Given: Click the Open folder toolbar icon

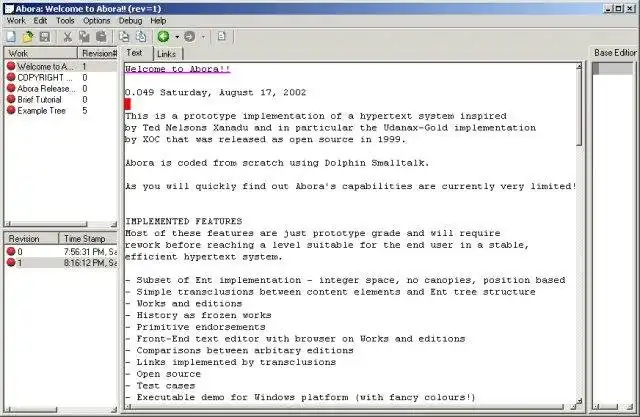Looking at the screenshot, I should (28, 37).
